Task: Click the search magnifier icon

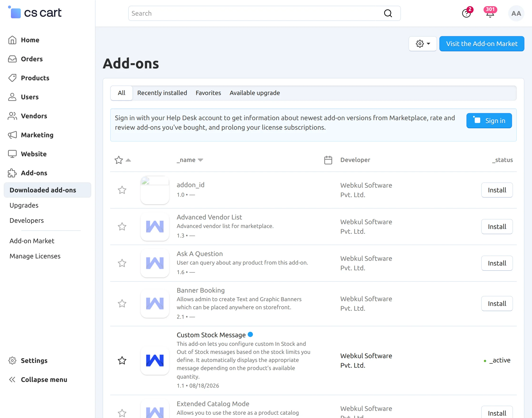Action: point(388,13)
